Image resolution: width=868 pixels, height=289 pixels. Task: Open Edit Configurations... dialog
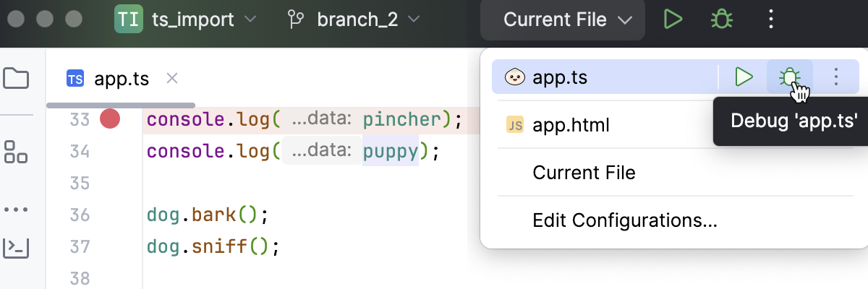pos(624,220)
